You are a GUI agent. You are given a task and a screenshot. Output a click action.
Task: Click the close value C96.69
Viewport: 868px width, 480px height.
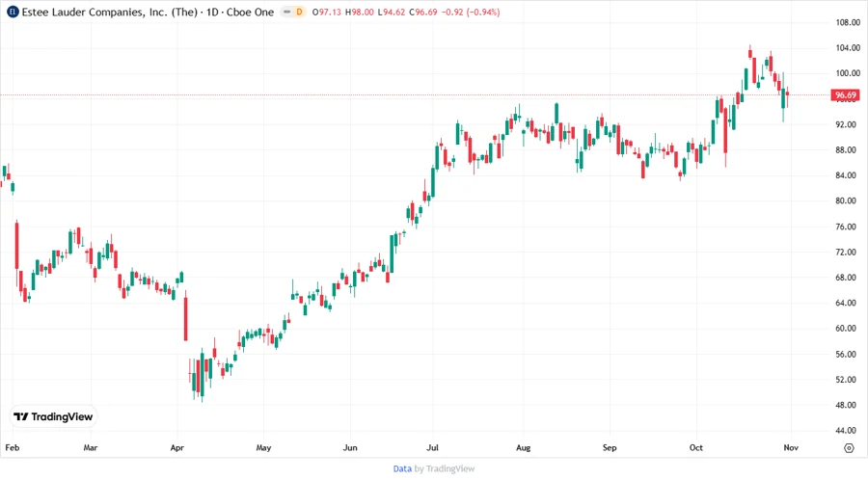[423, 12]
